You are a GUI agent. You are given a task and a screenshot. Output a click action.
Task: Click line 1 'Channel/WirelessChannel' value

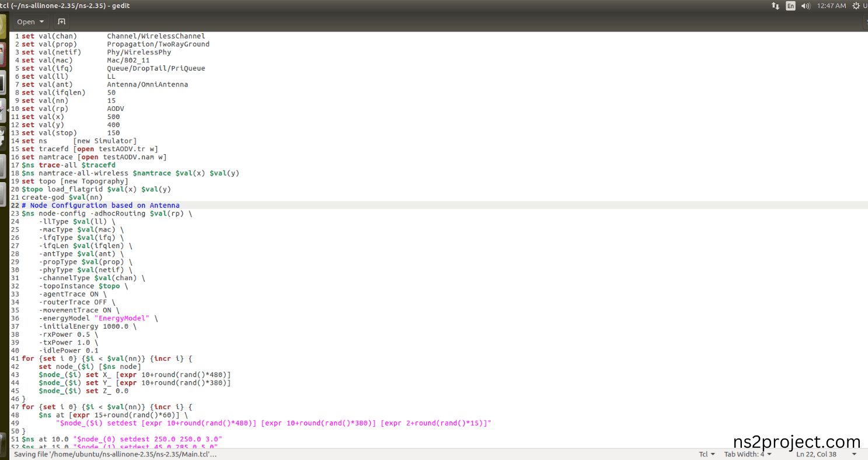156,36
